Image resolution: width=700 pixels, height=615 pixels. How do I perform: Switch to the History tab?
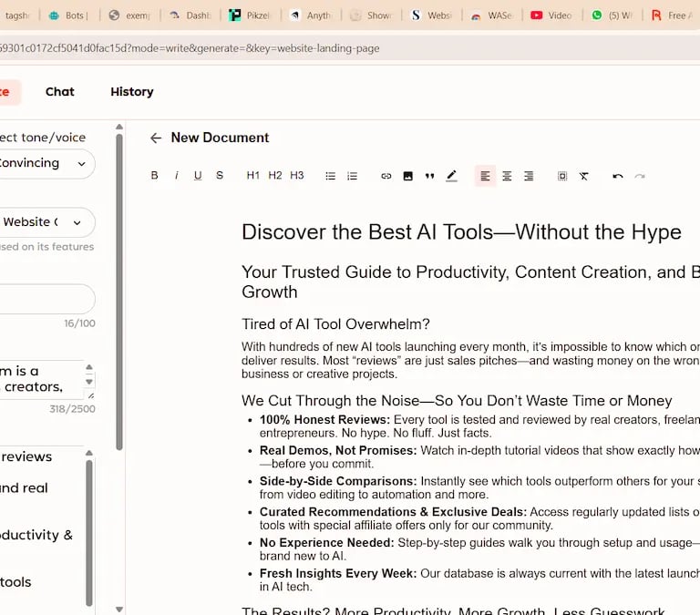click(x=132, y=92)
